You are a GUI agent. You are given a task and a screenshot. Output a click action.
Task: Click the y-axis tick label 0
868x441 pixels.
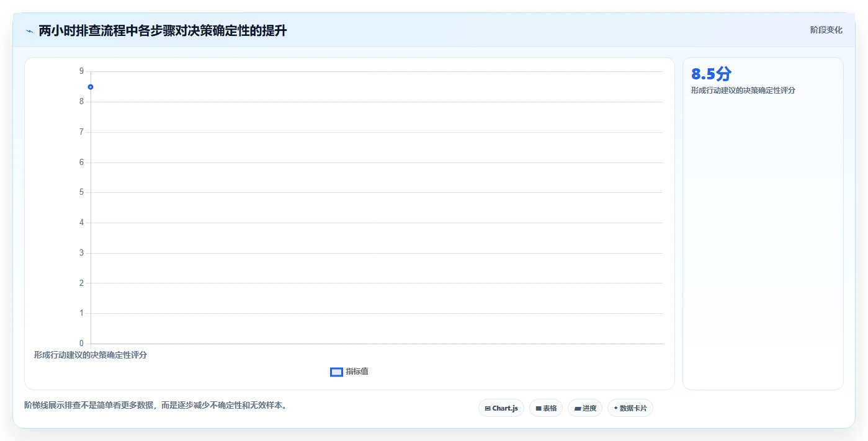click(x=81, y=343)
